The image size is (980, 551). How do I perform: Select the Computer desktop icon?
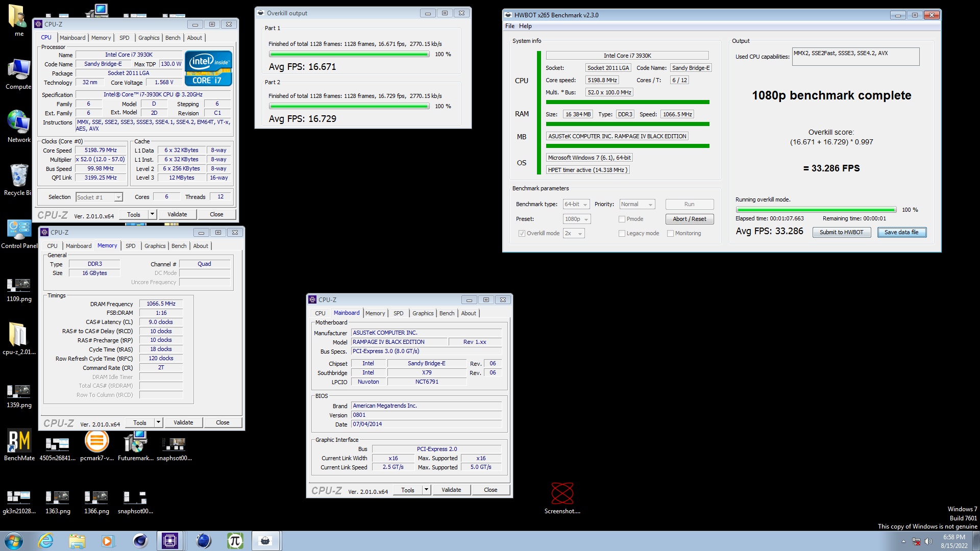coord(19,74)
